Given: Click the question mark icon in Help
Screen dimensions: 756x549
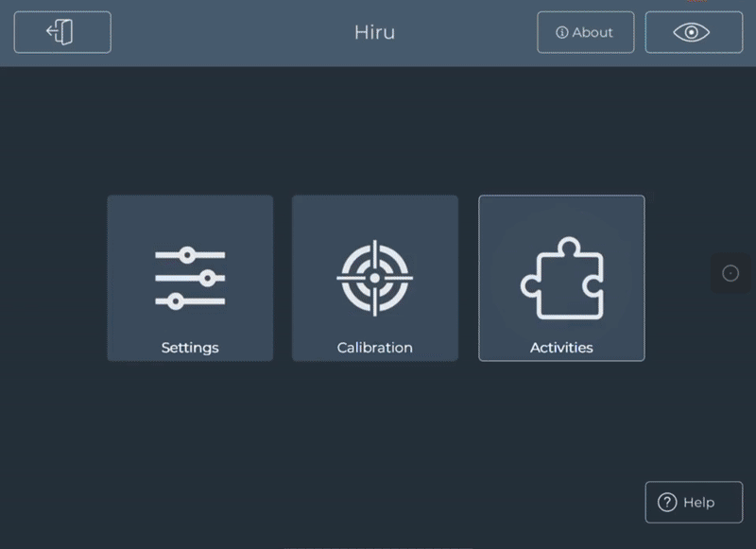Looking at the screenshot, I should 668,502.
